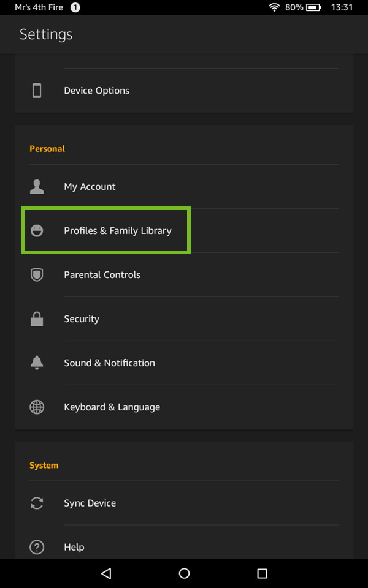This screenshot has width=368, height=588.
Task: Tap the Back navigation triangle
Action: [x=105, y=573]
